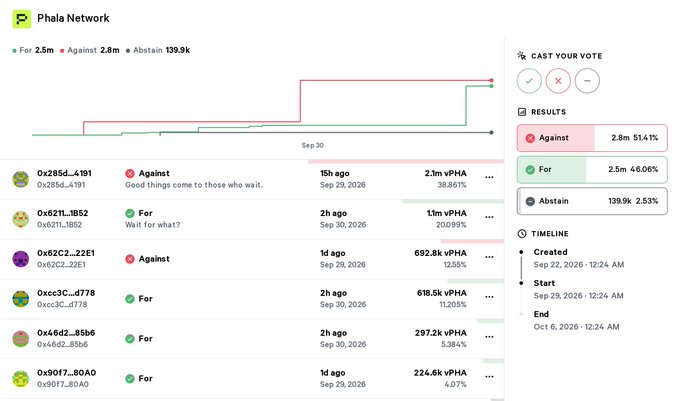Select the For 2.5m chart legend entry

pyautogui.click(x=33, y=50)
